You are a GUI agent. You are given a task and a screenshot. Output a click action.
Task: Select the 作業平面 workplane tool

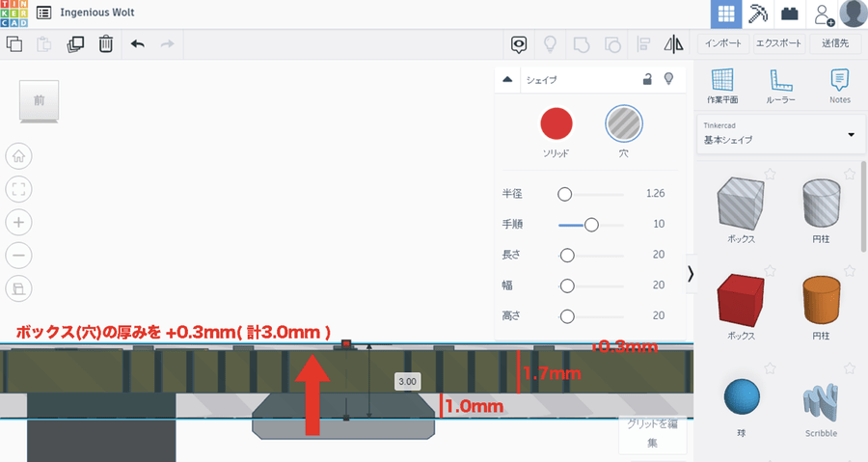(x=722, y=86)
